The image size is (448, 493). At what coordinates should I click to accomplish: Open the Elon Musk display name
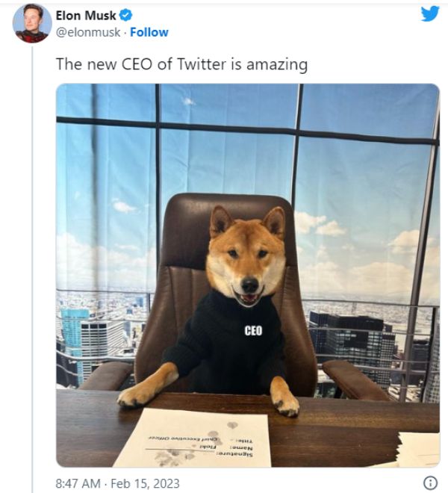pos(86,15)
